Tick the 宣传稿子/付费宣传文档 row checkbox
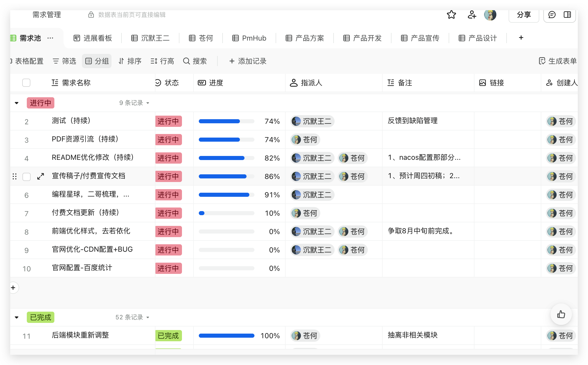 click(27, 177)
